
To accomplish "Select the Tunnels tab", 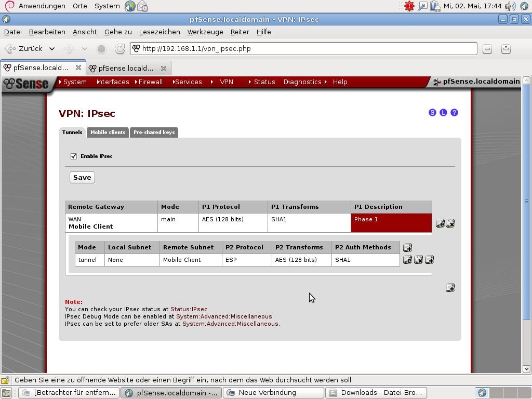I will (x=72, y=132).
